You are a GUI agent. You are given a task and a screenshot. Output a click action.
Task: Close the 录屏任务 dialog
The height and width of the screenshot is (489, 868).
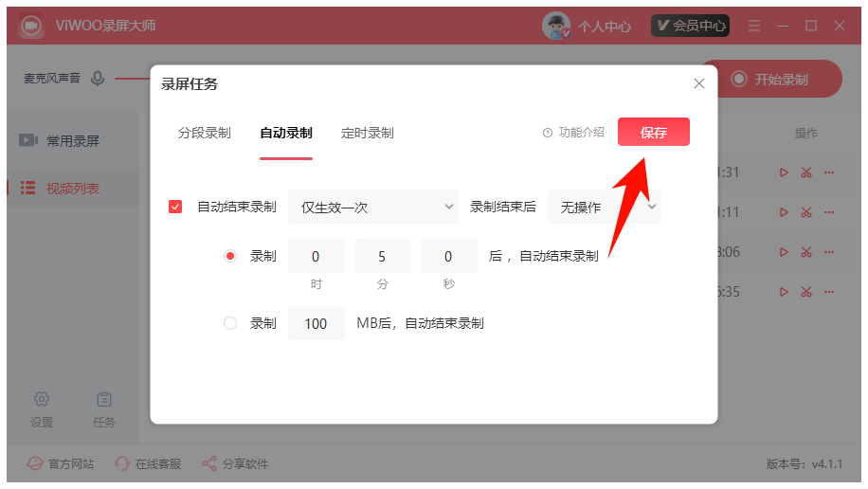(699, 83)
